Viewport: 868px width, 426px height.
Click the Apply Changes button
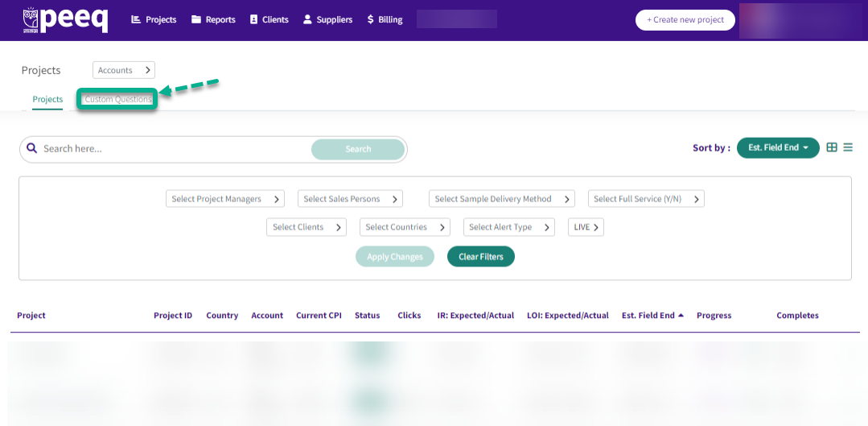click(395, 257)
